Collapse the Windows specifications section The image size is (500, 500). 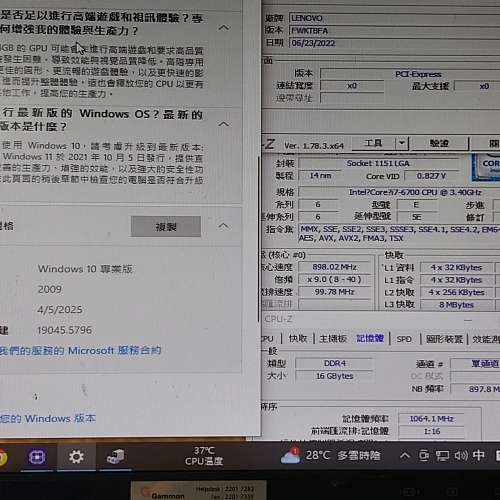(x=224, y=226)
